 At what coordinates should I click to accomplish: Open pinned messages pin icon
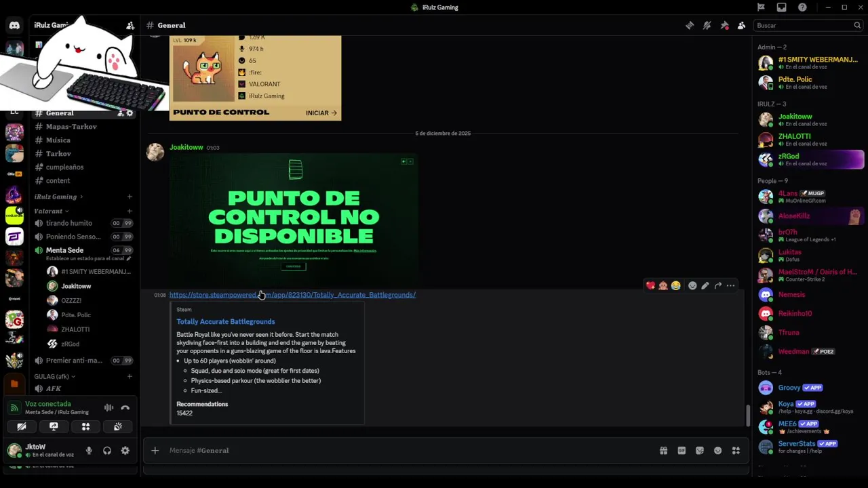(724, 25)
